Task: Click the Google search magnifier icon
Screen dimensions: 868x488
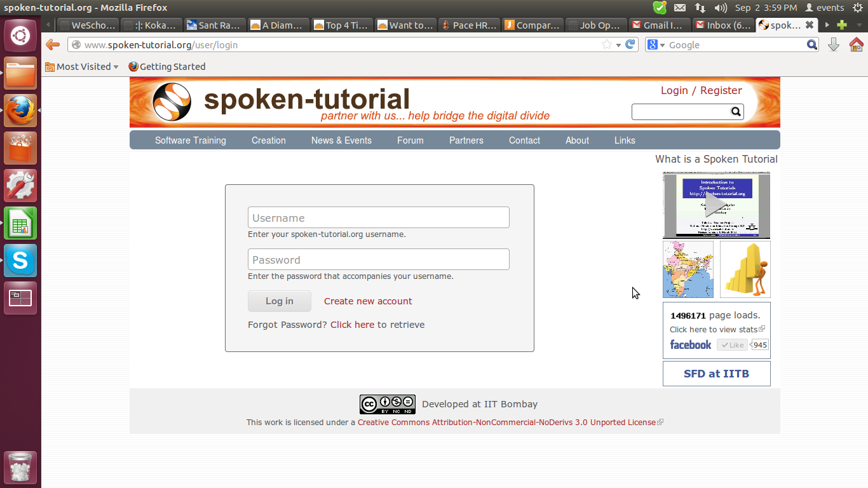Action: coord(811,44)
